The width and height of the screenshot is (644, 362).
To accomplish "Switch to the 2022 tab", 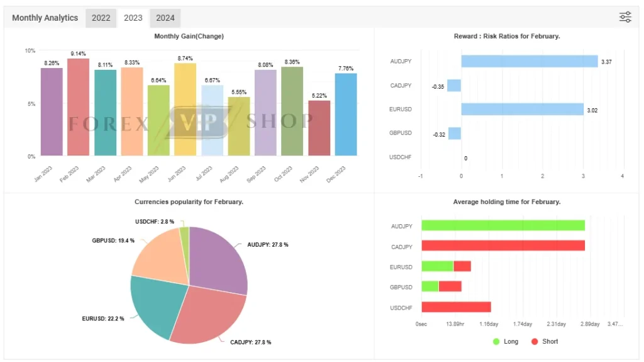I will pos(101,18).
